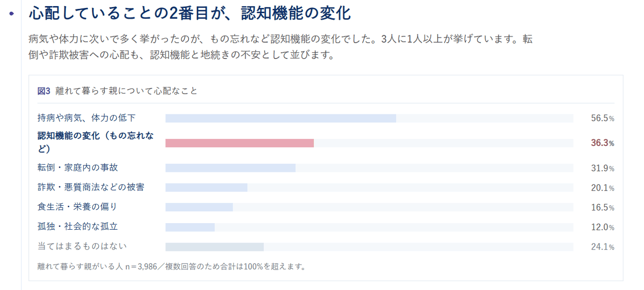Click the 24.1% value
Screen dimensions: 644x290
point(603,247)
